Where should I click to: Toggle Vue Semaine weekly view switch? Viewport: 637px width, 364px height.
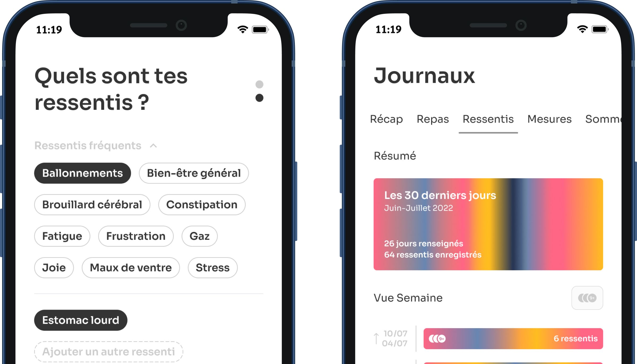[588, 298]
